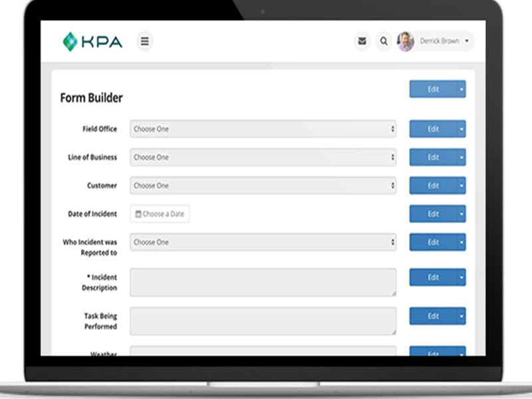Click the Customer label
The height and width of the screenshot is (399, 532).
click(102, 186)
